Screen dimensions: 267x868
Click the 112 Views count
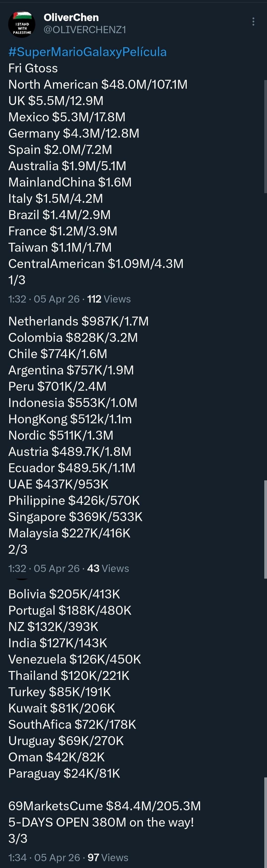(x=109, y=299)
